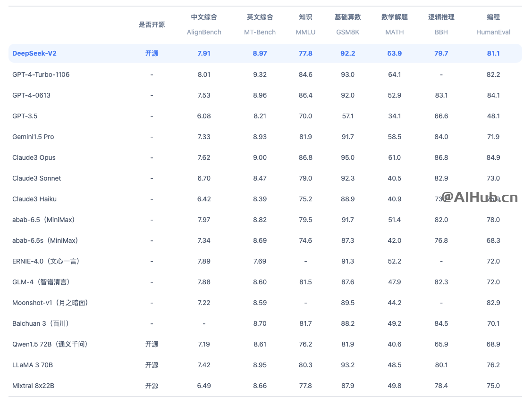Select the Gemini1.5 Pro row
This screenshot has width=532, height=405.
coord(33,137)
